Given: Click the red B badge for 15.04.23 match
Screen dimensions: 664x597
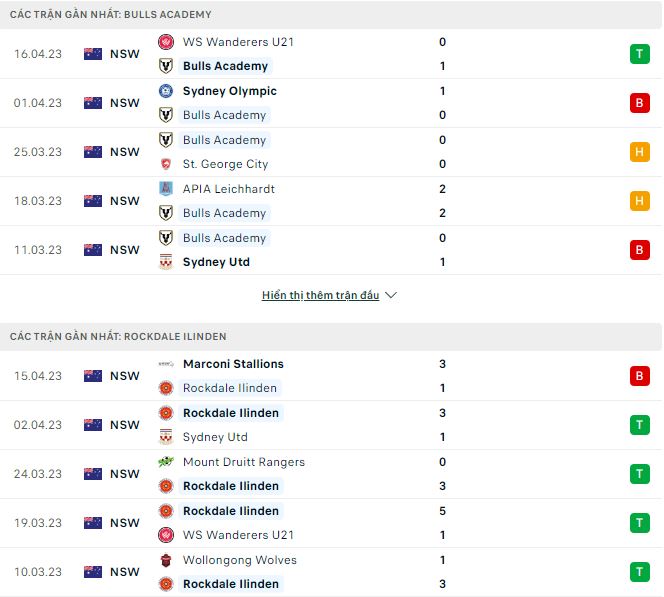Looking at the screenshot, I should [x=639, y=376].
